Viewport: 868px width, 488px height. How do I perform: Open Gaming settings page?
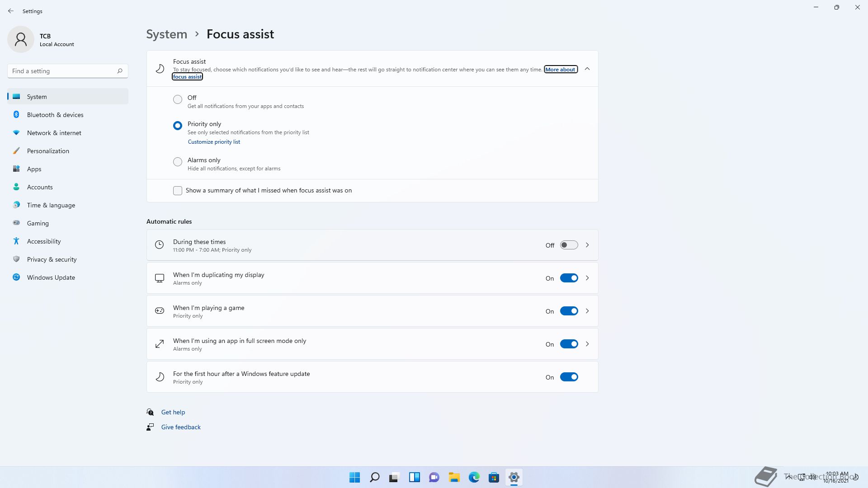pos(68,223)
